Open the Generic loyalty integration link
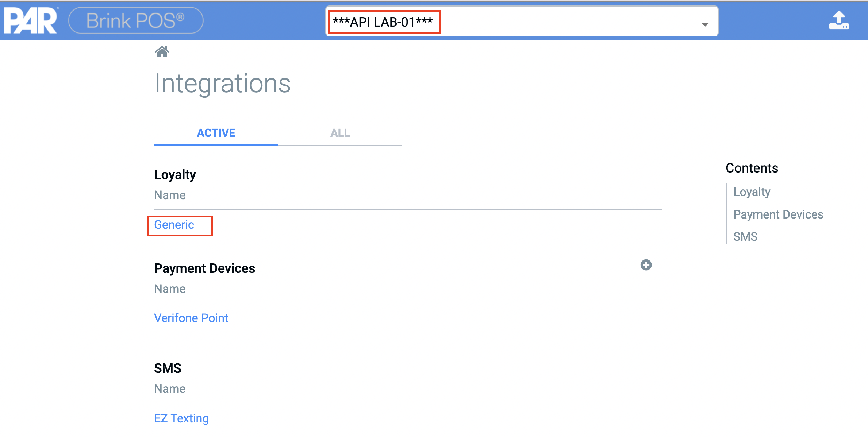Screen dimensions: 868x437 click(174, 225)
